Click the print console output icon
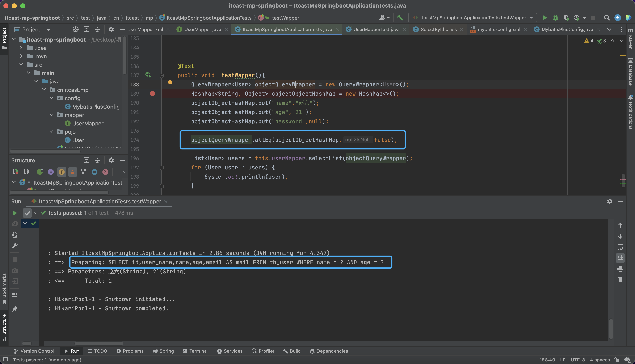 coord(620,269)
